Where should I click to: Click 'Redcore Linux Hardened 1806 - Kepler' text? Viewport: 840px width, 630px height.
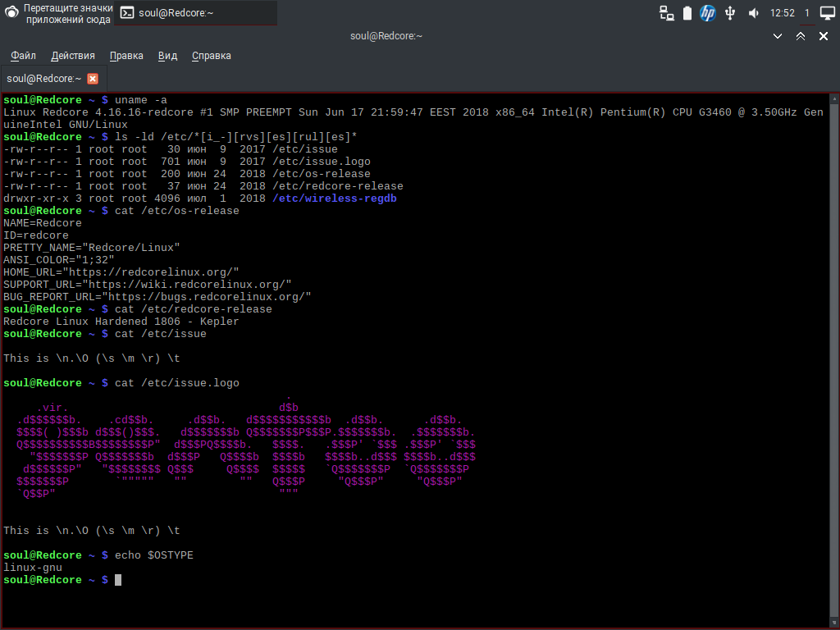[121, 322]
